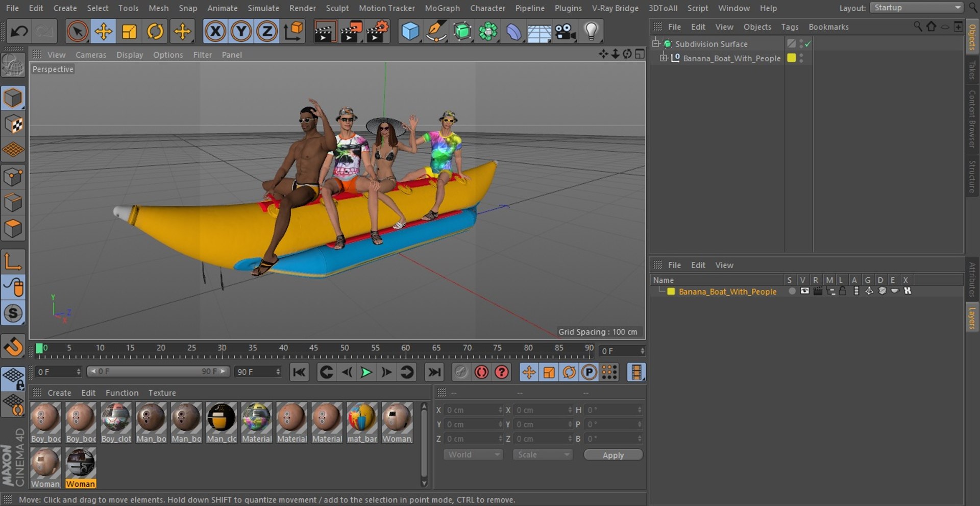
Task: Toggle the P parameter keyframe button
Action: coord(589,372)
